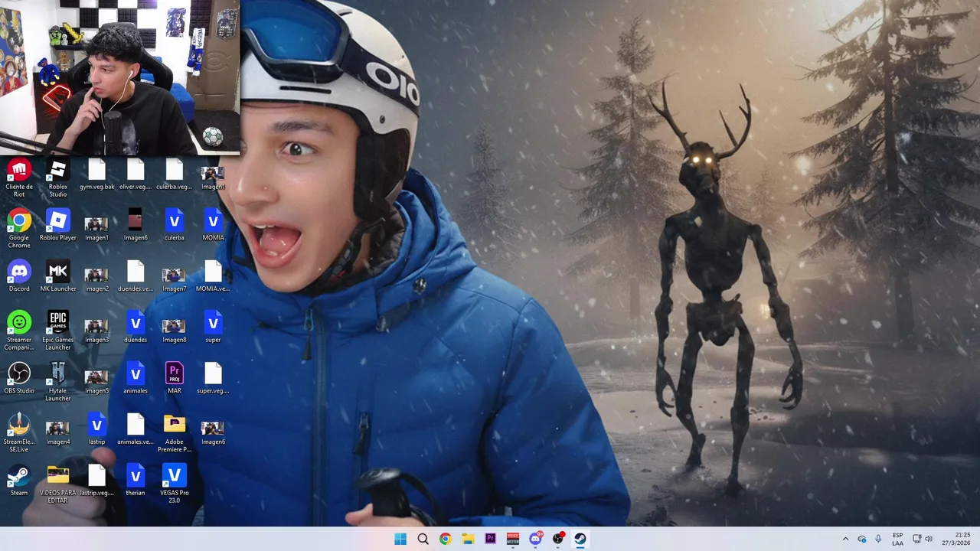Viewport: 980px width, 551px height.
Task: Select the culerba VEGAS project icon
Action: [x=175, y=226]
